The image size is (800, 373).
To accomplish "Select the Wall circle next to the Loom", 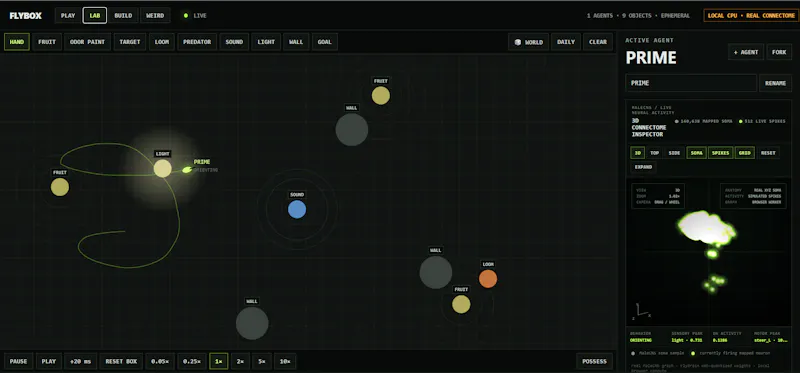I will click(x=436, y=272).
